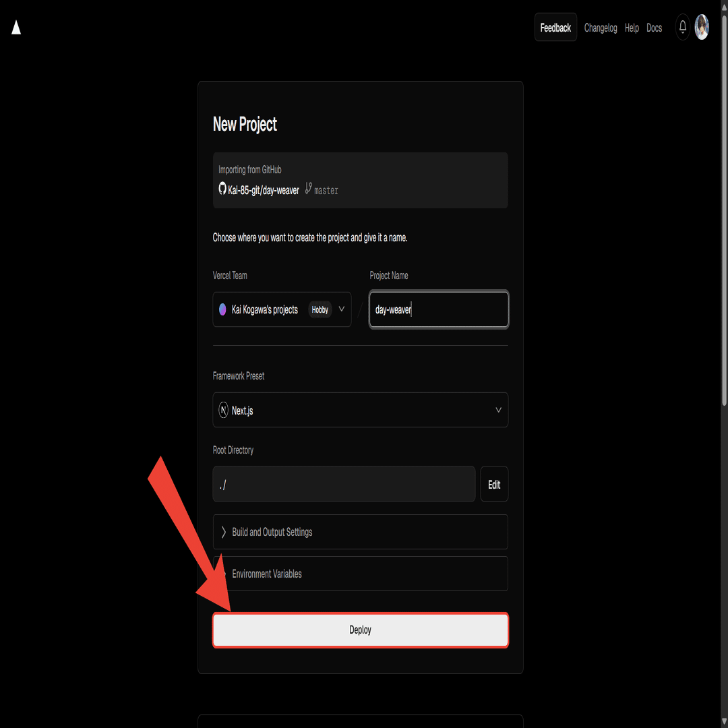728x728 pixels.
Task: Click Edit next to Root Directory
Action: [x=494, y=484]
